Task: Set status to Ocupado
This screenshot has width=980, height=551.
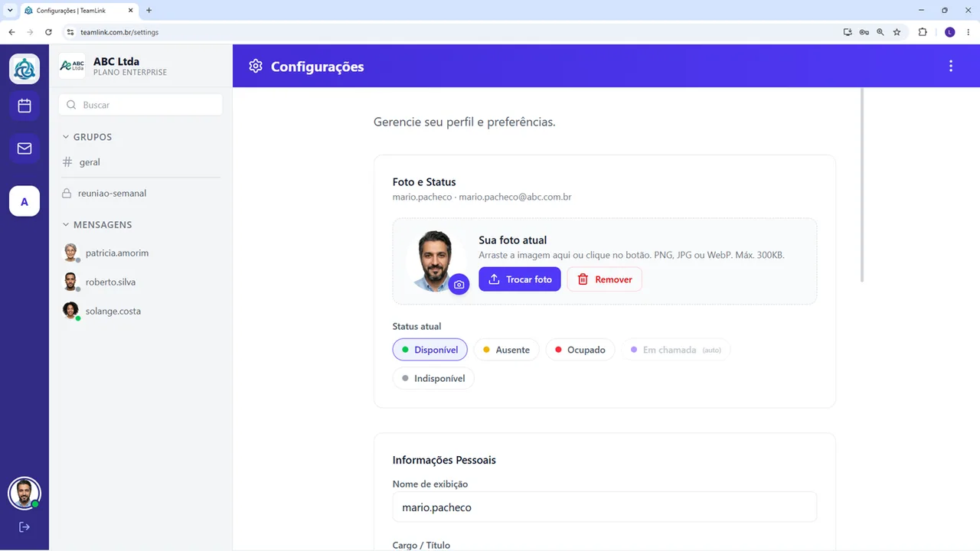Action: pos(580,350)
